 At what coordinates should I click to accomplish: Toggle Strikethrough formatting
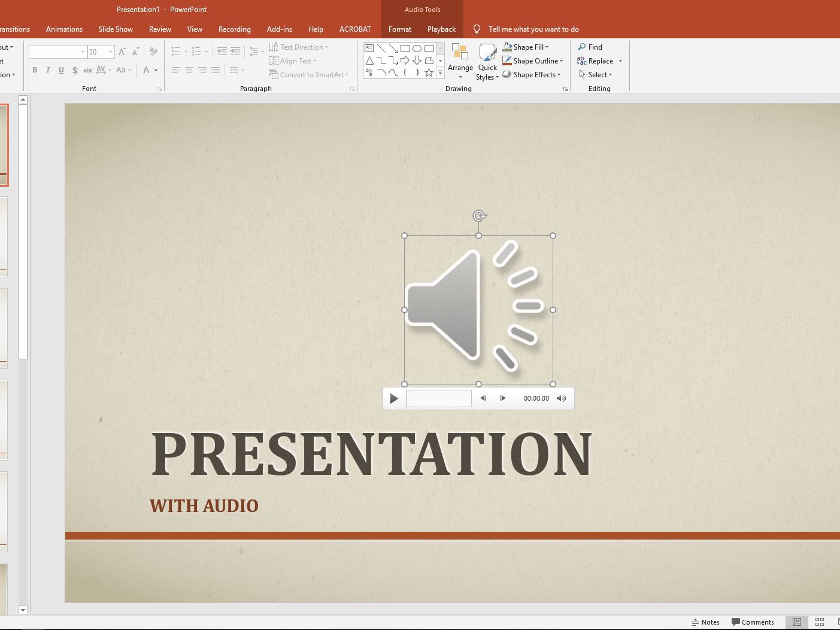tap(87, 70)
